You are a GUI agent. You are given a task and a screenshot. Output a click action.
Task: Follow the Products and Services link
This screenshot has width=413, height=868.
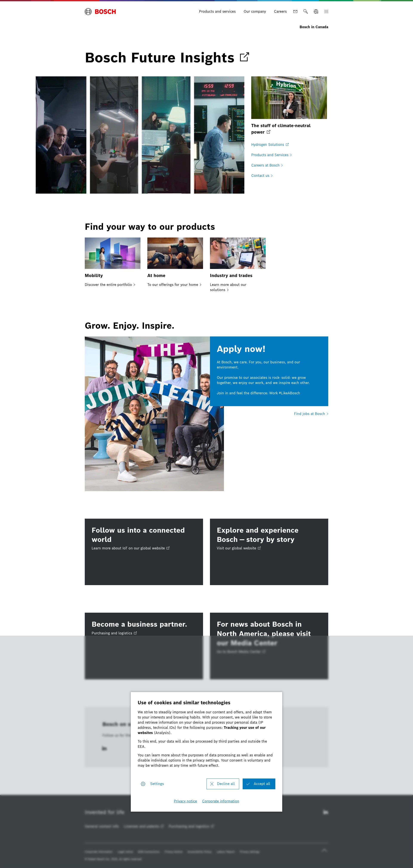click(271, 155)
